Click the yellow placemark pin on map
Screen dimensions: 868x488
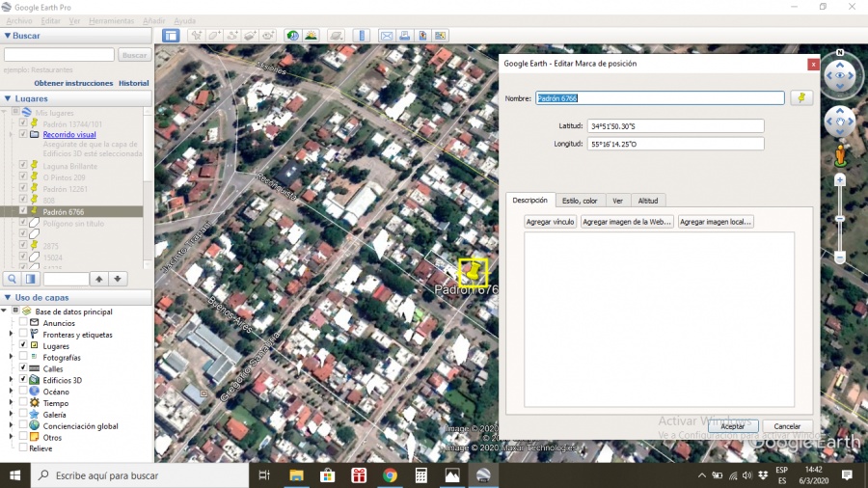click(473, 272)
